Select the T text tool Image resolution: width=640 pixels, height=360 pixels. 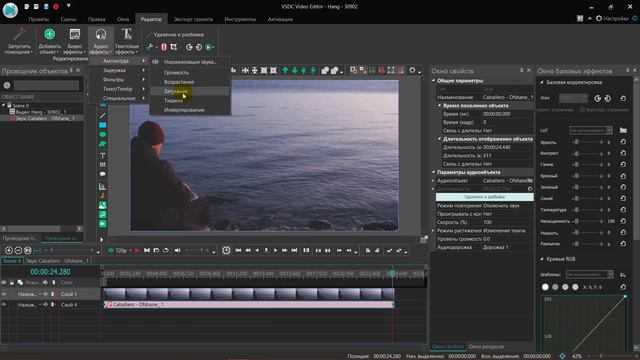[x=102, y=155]
